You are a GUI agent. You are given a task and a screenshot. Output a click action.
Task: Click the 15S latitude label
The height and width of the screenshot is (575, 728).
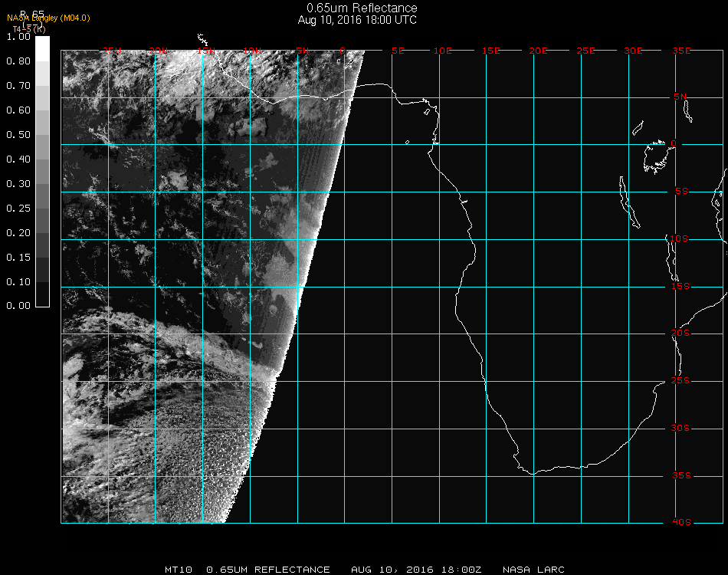pyautogui.click(x=680, y=286)
